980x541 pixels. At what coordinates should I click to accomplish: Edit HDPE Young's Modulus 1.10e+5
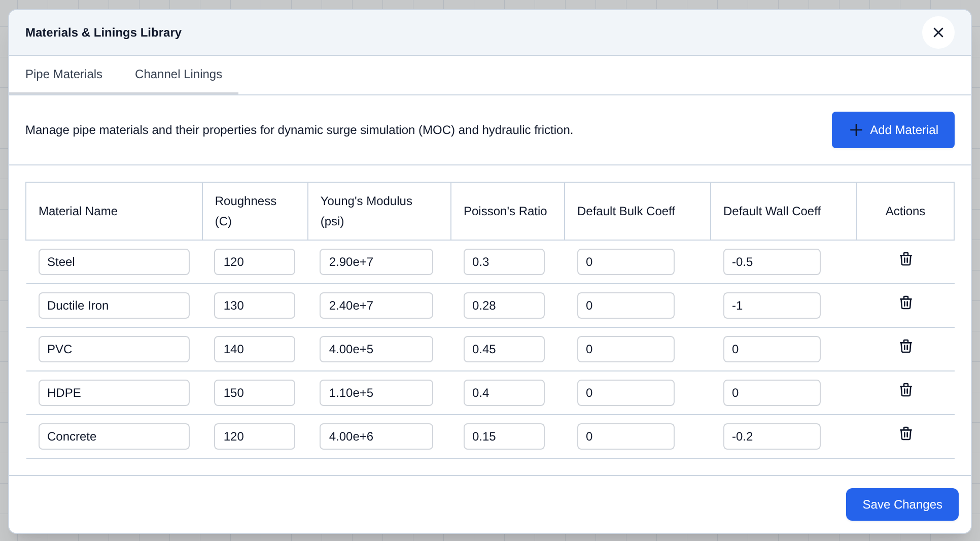tap(376, 393)
